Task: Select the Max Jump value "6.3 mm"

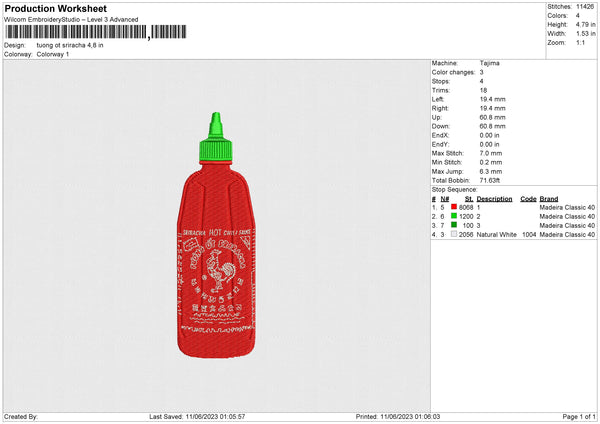Action: (x=491, y=171)
